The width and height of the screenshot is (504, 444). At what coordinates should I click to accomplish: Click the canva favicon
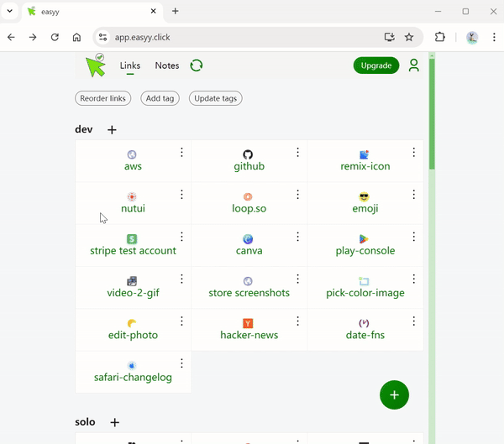(x=248, y=239)
